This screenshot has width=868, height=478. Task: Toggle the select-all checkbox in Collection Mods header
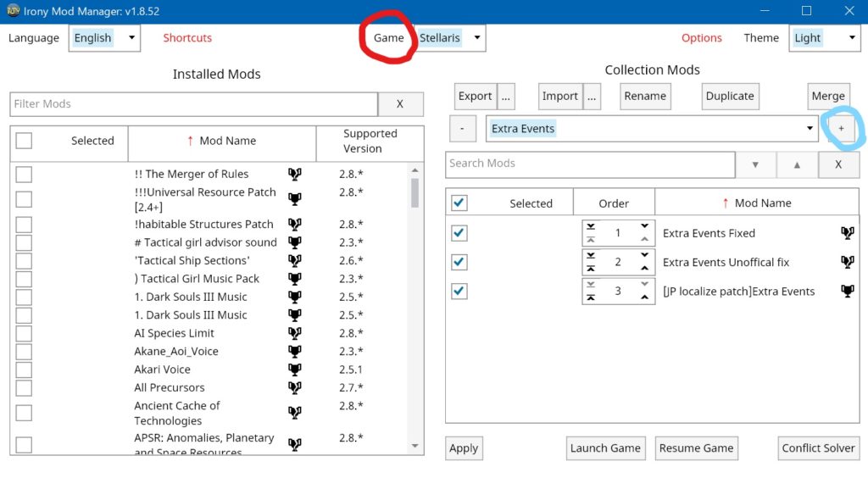459,203
